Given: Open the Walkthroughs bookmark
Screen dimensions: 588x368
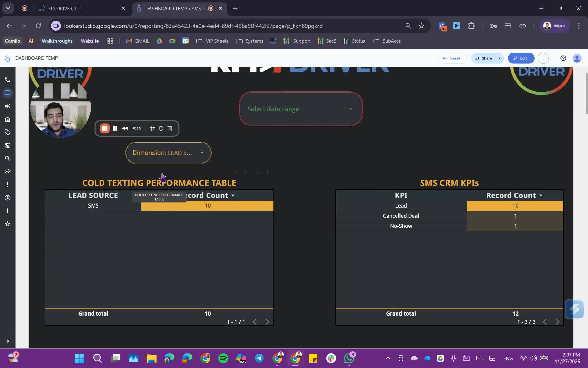Looking at the screenshot, I should tap(57, 41).
